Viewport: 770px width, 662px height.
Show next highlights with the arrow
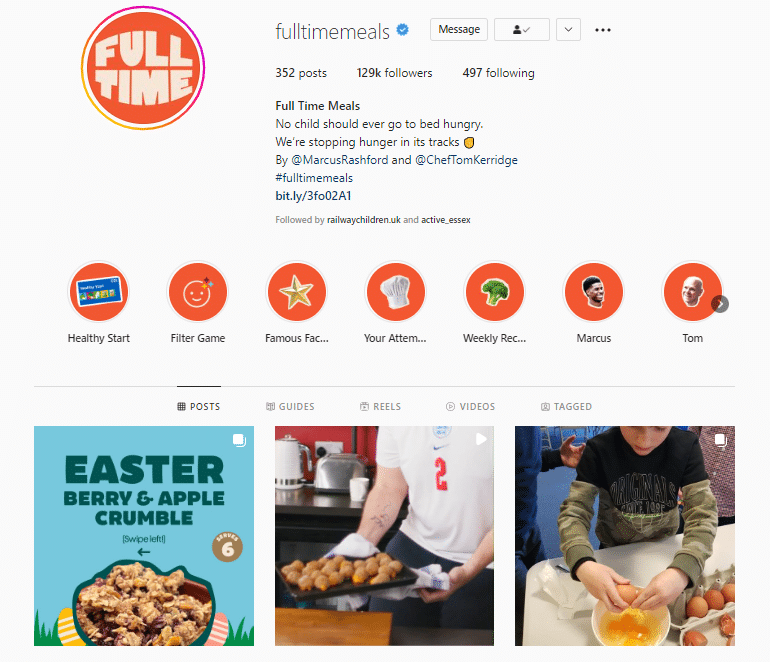click(x=720, y=304)
